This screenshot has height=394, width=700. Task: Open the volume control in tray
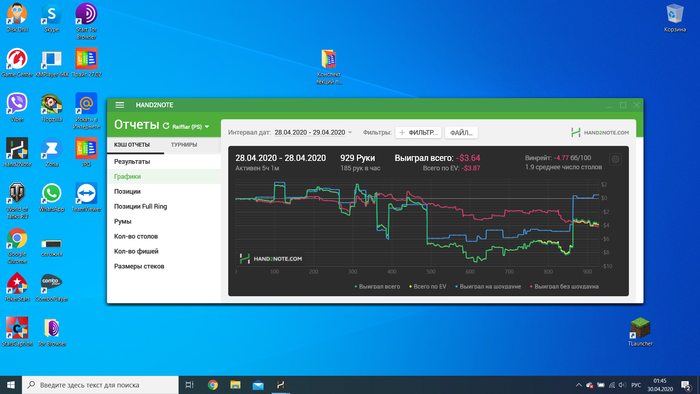pyautogui.click(x=622, y=385)
